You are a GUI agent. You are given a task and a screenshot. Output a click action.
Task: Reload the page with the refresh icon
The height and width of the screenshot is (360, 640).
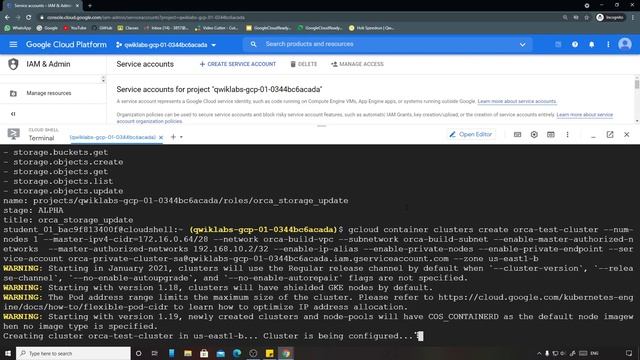[x=29, y=18]
